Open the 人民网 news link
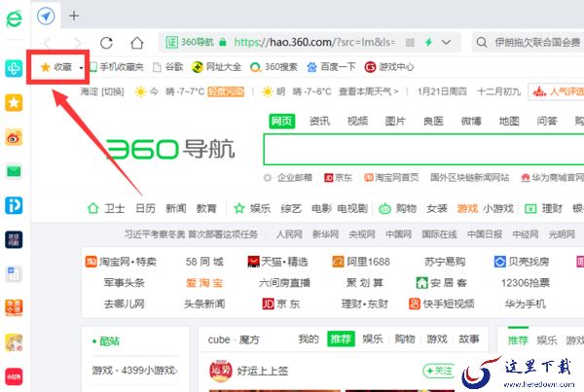This screenshot has height=392, width=584. click(289, 234)
